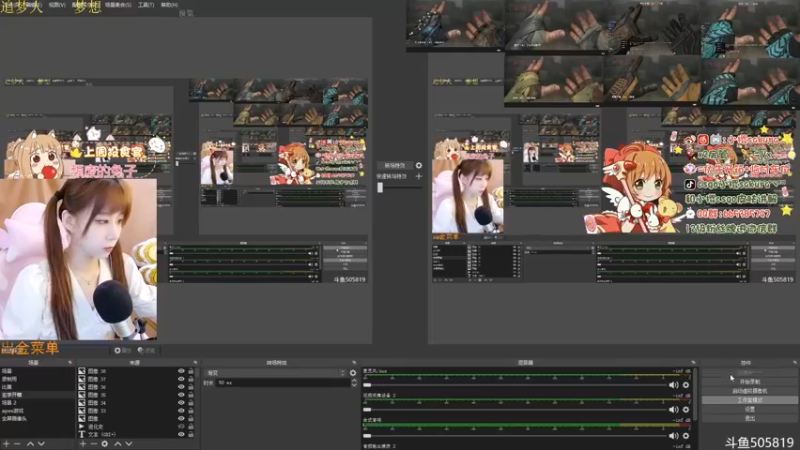800x450 pixels.
Task: Undock the scene transitions panel via header icon
Action: pyautogui.click(x=354, y=362)
